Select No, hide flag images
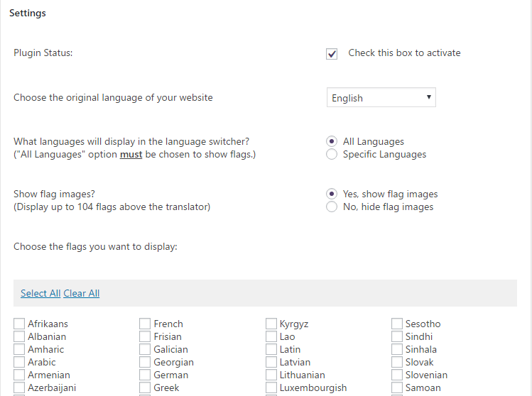532x396 pixels. tap(332, 207)
